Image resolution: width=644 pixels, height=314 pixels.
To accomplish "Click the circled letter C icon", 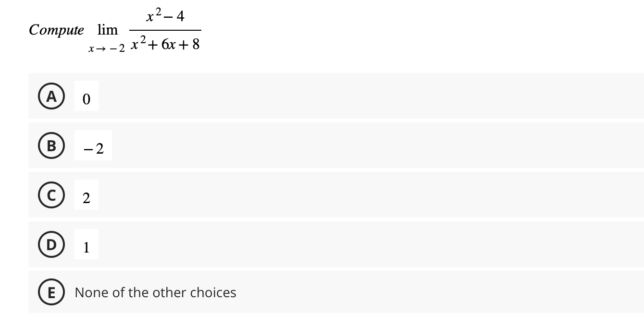I will coord(51,195).
